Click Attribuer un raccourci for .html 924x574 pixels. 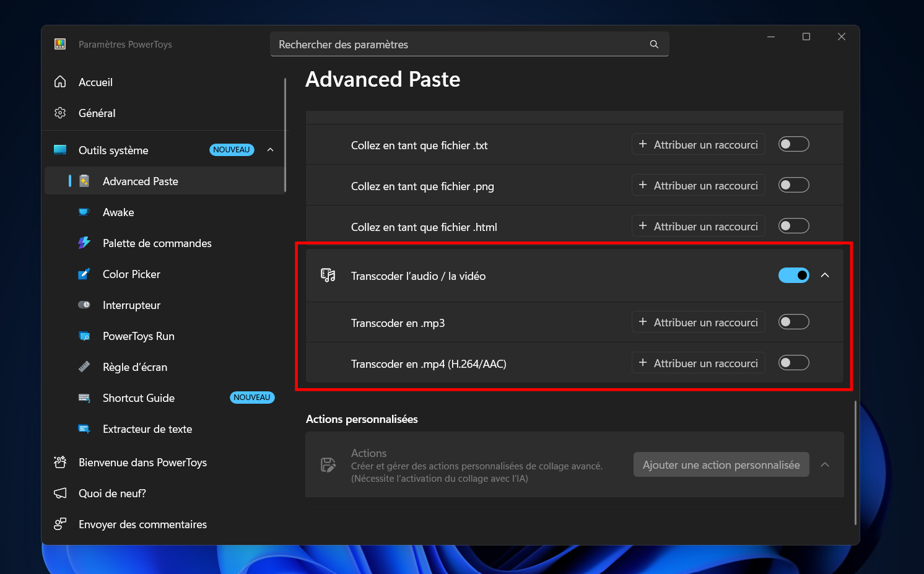[x=699, y=226]
